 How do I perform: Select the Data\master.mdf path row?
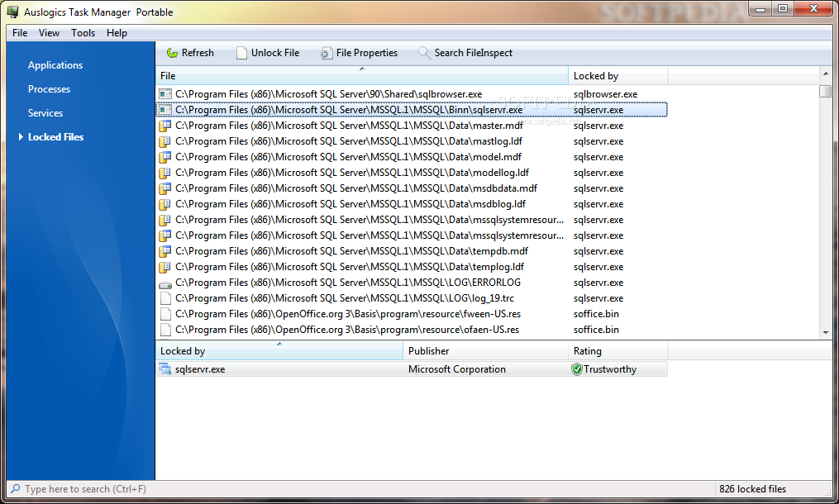412,126
